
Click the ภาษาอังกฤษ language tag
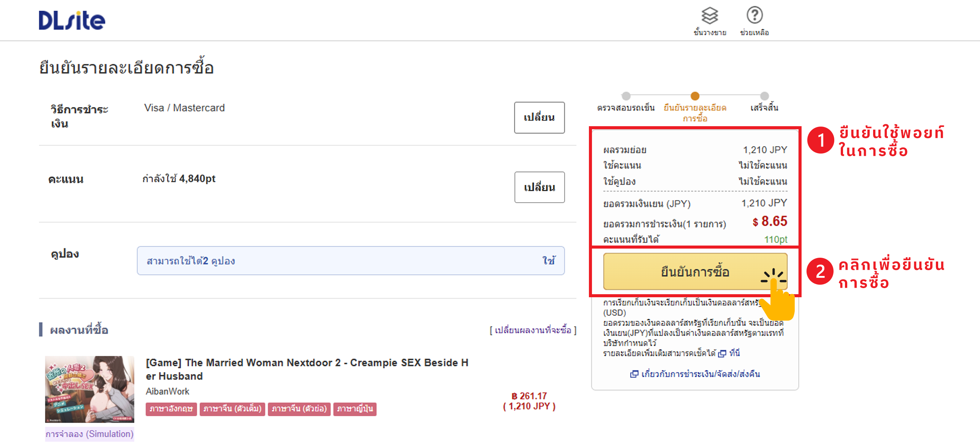click(x=171, y=409)
